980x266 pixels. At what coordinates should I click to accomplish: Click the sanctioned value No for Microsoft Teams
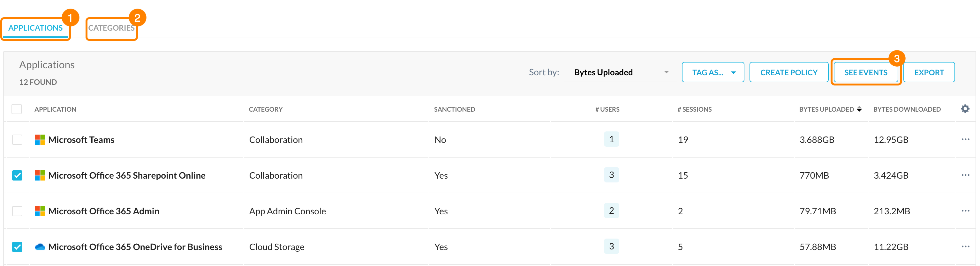click(x=440, y=140)
